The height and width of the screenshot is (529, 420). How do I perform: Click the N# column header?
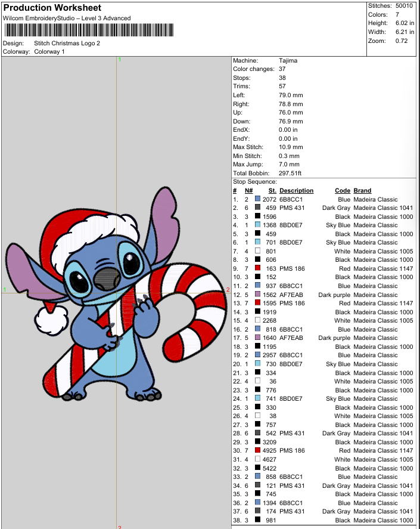tap(248, 191)
